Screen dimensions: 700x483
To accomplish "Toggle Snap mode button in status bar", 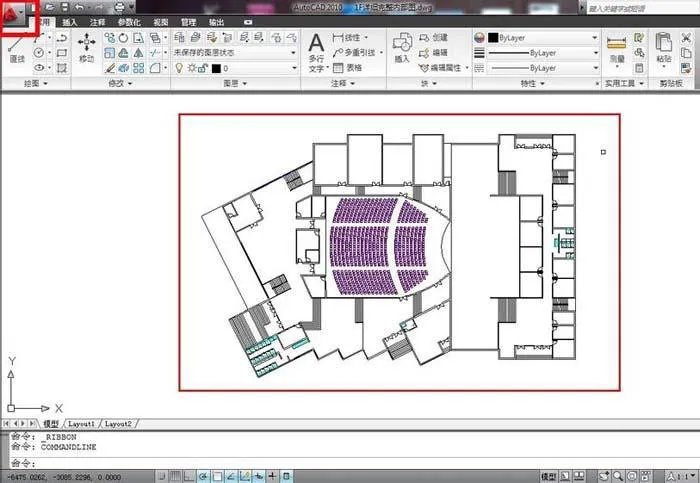I will coord(162,476).
